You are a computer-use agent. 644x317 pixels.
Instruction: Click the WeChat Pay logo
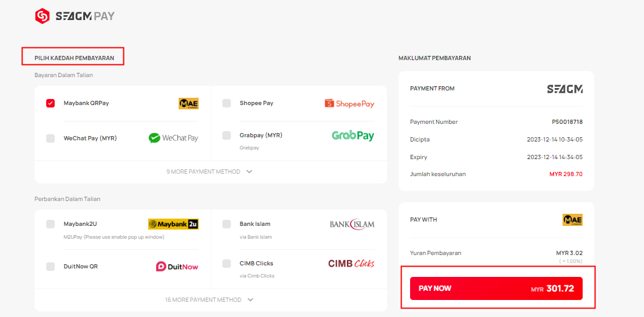point(173,138)
